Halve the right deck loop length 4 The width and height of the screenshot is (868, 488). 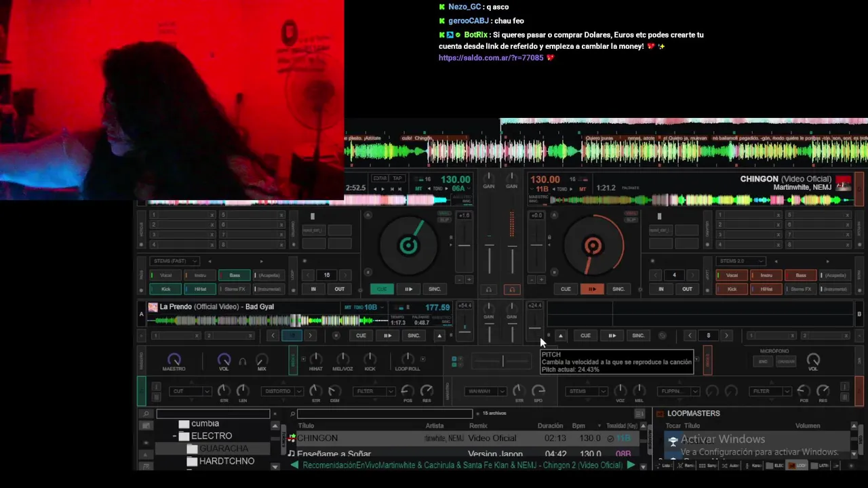(655, 275)
